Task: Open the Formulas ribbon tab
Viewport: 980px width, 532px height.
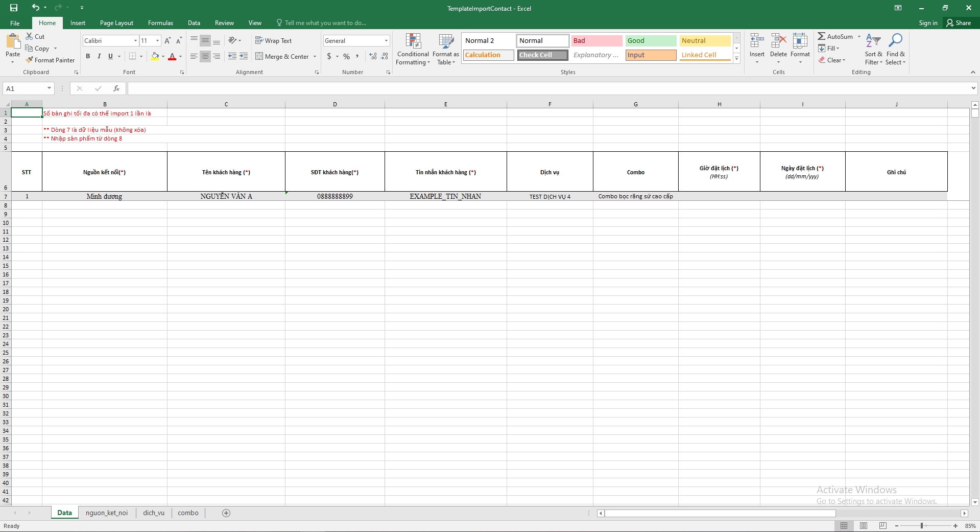Action: point(160,23)
